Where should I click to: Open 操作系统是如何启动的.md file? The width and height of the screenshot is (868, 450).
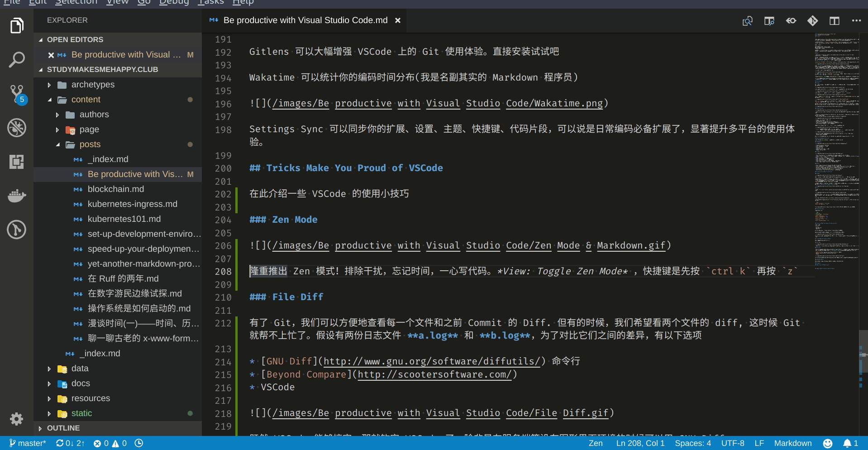click(x=118, y=309)
